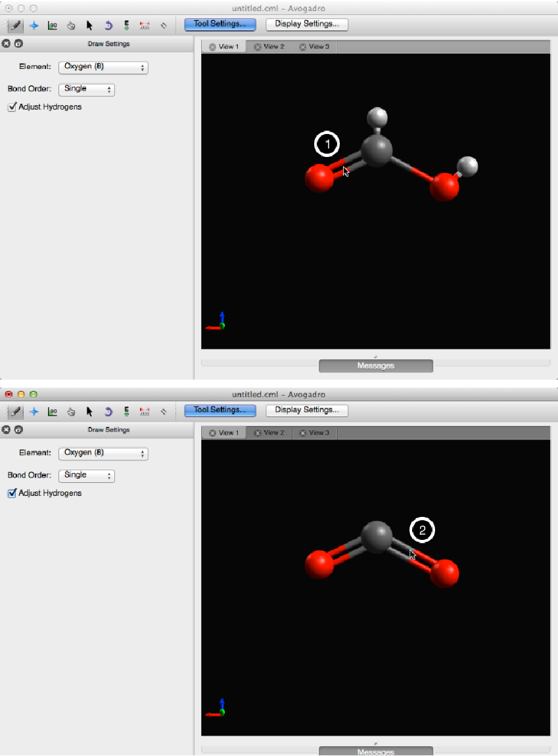Choose the Align tool in bottom window
558x756 pixels.
tap(163, 412)
